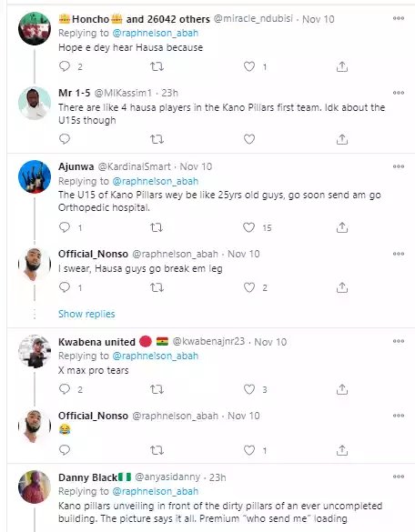Image resolution: width=415 pixels, height=532 pixels.
Task: Open more options on Honcho's tweet
Action: pyautogui.click(x=399, y=18)
